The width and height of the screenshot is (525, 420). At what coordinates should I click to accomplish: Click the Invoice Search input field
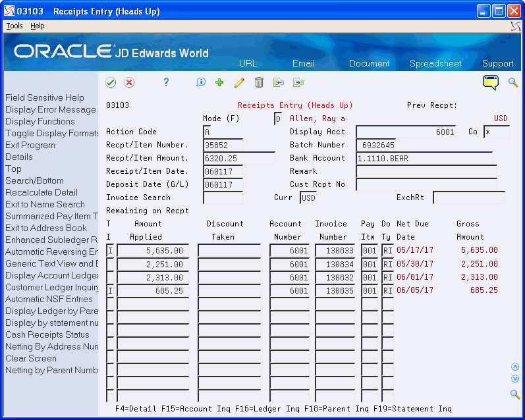[x=223, y=197]
